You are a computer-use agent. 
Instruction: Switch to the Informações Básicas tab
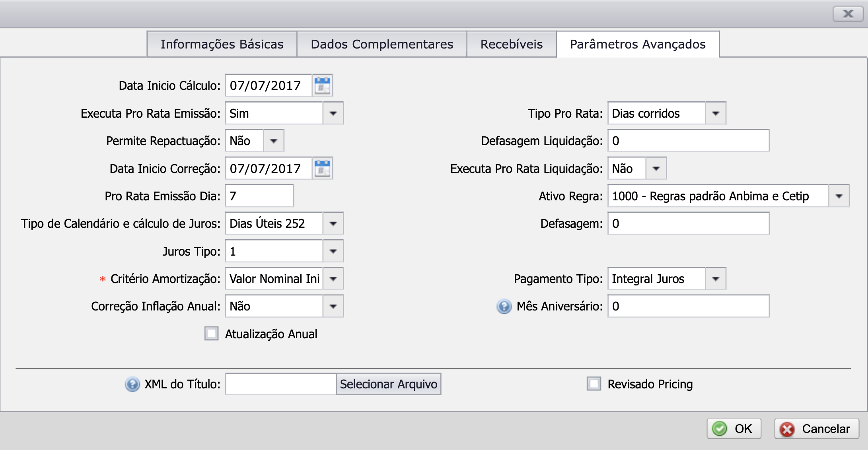point(222,44)
